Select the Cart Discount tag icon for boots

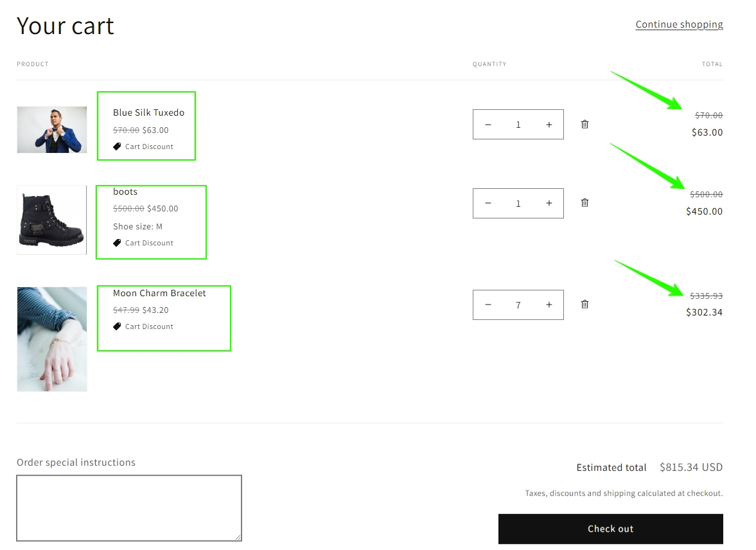point(117,242)
